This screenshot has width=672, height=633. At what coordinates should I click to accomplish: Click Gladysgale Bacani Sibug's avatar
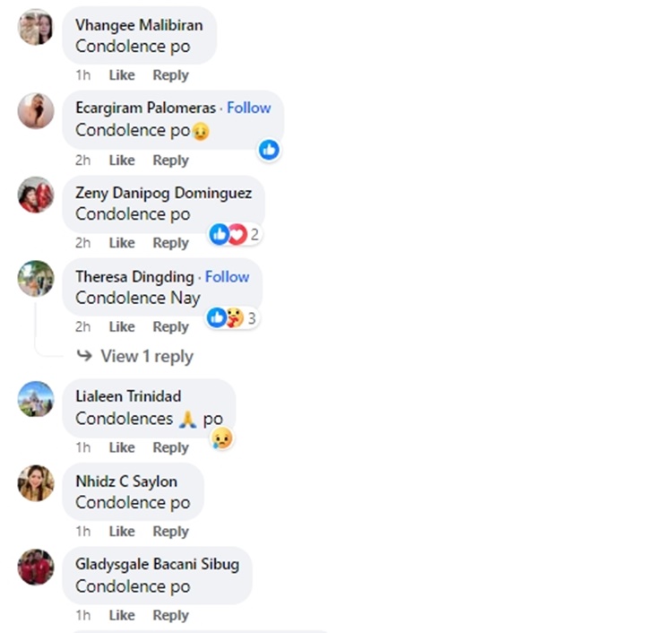click(x=36, y=567)
